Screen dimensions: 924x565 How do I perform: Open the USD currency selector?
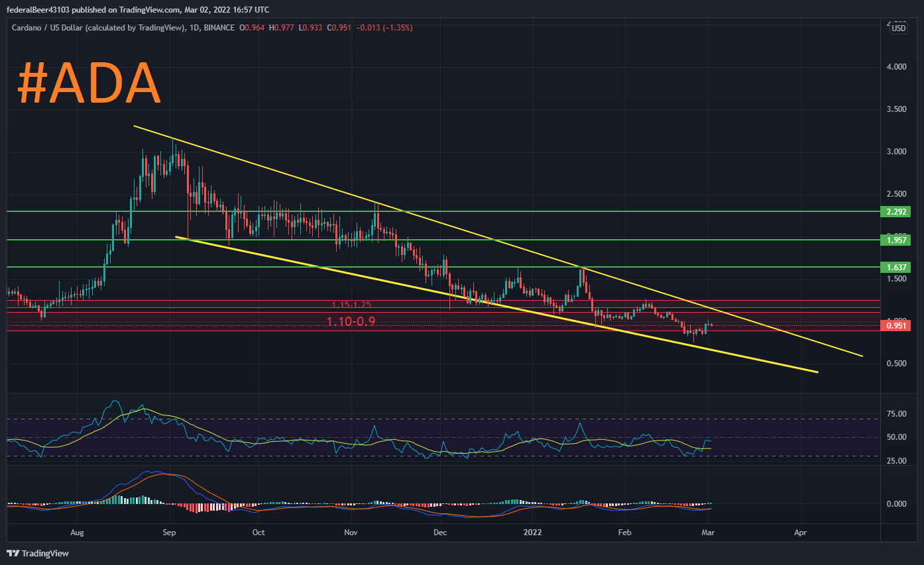(899, 28)
